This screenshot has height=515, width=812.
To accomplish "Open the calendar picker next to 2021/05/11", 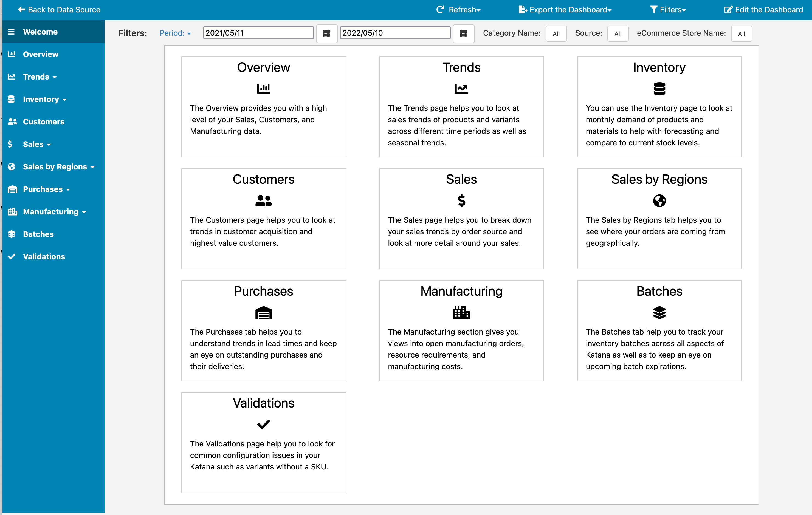I will pos(326,33).
